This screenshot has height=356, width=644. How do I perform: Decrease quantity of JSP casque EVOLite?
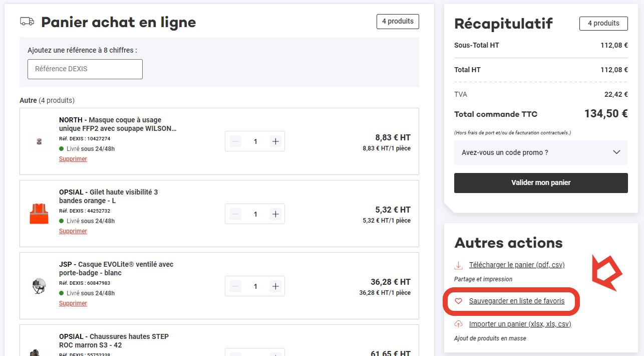[x=235, y=286]
